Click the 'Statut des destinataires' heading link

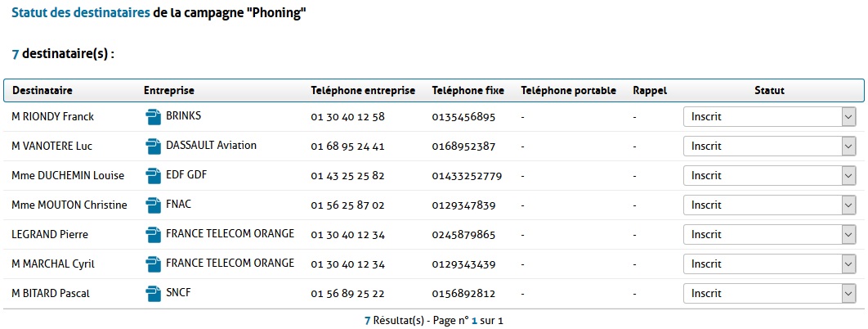pos(81,13)
